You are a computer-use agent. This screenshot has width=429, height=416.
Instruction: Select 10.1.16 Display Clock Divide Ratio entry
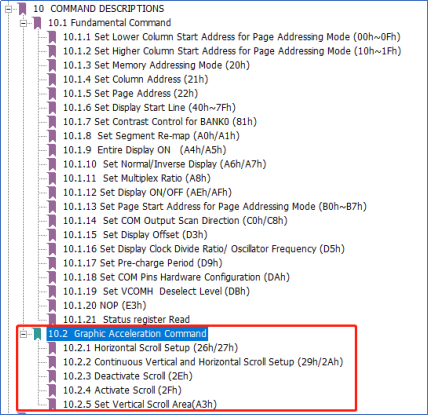point(204,249)
